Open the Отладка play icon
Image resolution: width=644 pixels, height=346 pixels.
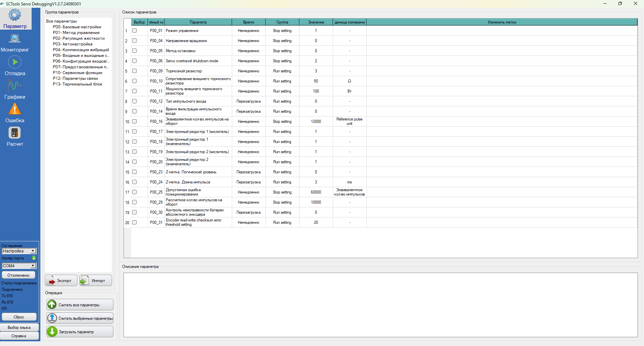[x=15, y=62]
